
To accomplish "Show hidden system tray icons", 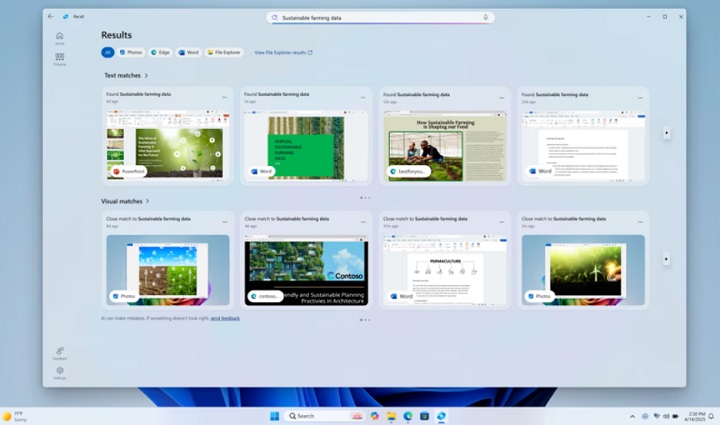I will 632,416.
